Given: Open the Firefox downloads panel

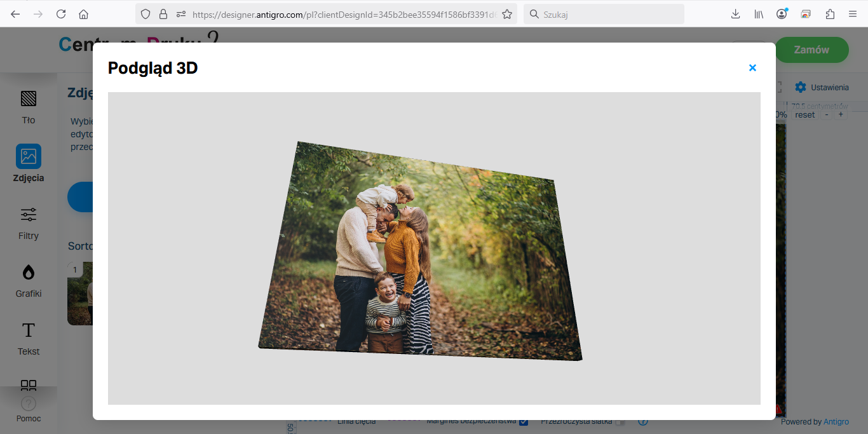Looking at the screenshot, I should (x=736, y=14).
